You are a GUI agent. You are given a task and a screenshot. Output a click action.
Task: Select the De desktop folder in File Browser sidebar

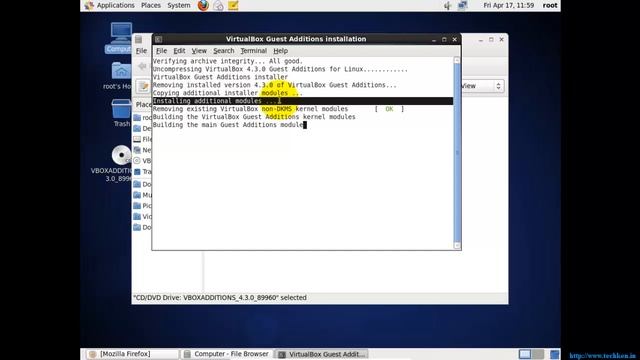pyautogui.click(x=142, y=128)
